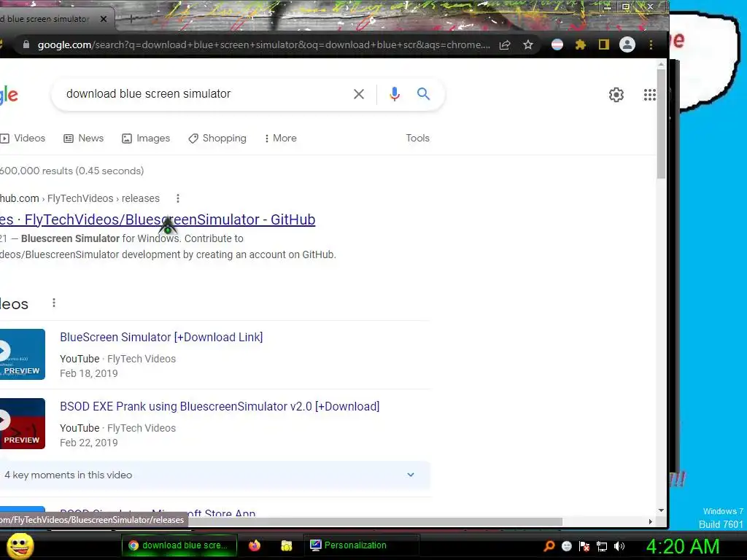Screen dimensions: 747x560
Task: Click the vertical scrollbar down arrow
Action: [661, 510]
